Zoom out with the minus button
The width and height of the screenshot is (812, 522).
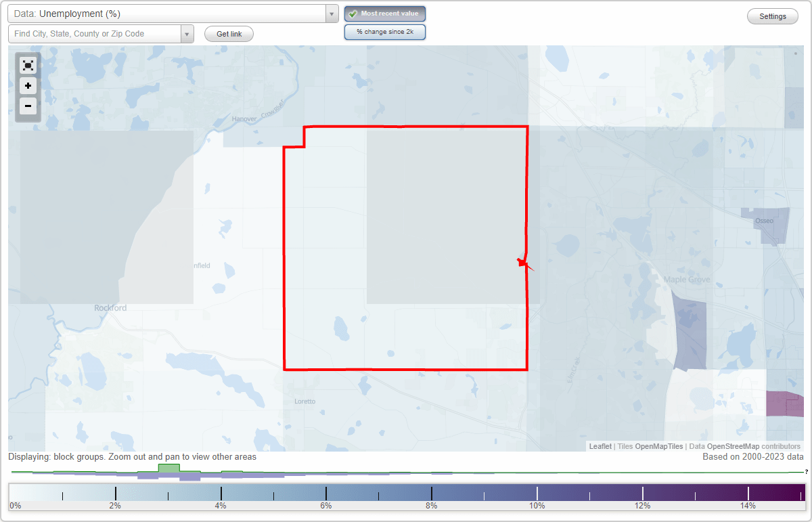(x=28, y=106)
